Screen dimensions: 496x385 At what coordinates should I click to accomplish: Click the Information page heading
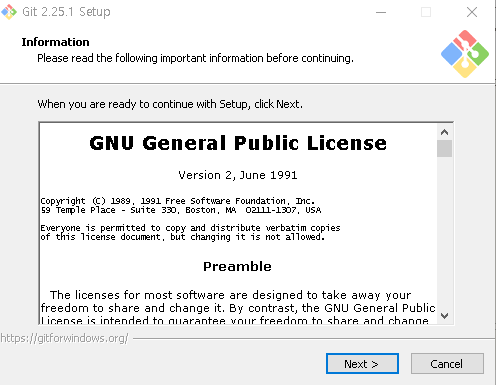click(56, 42)
